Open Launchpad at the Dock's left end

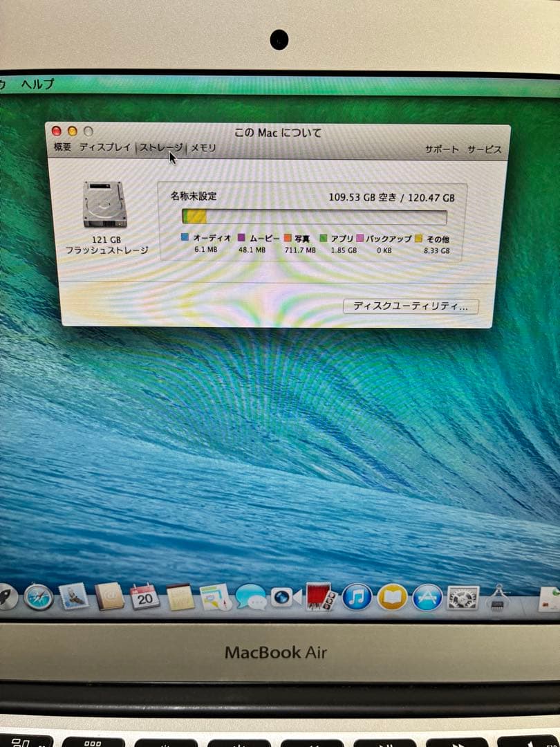click(x=6, y=599)
